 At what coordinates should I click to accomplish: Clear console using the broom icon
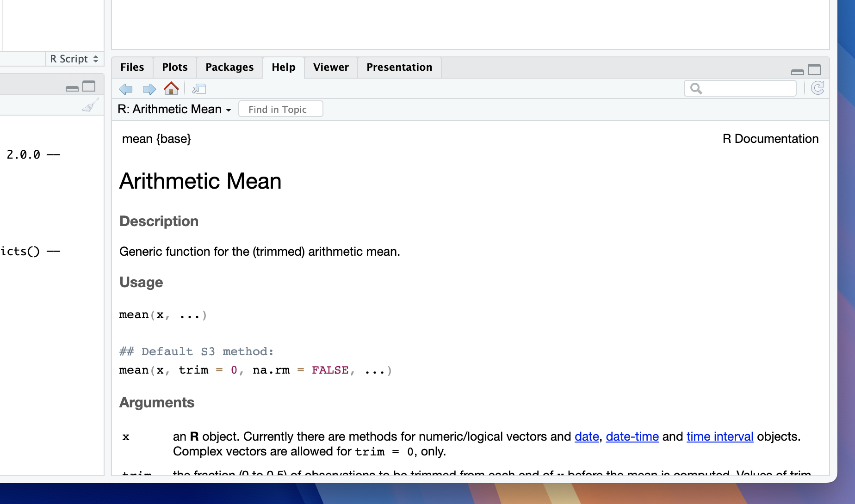coord(90,105)
